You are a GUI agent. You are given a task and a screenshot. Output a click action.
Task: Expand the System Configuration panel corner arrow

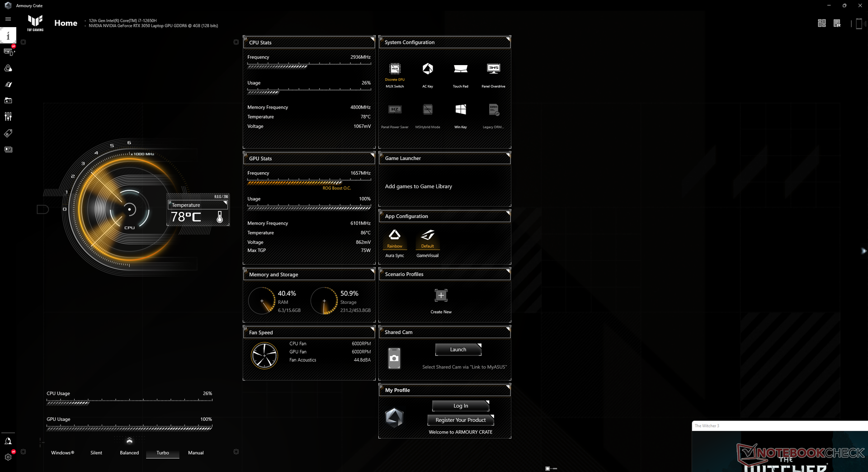[x=508, y=39]
